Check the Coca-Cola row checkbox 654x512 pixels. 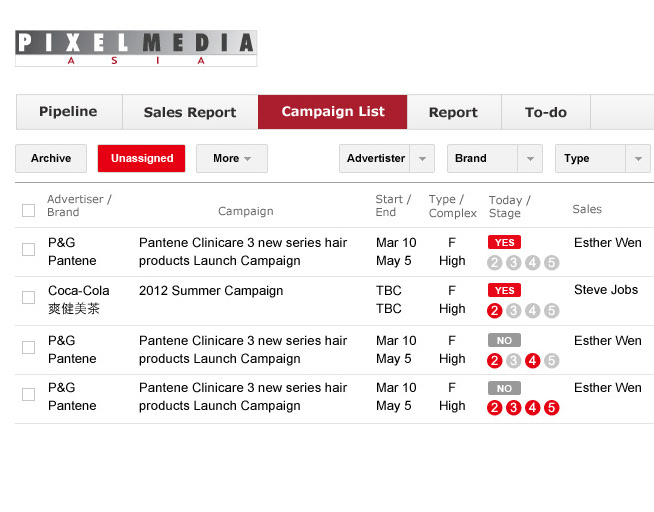click(28, 298)
